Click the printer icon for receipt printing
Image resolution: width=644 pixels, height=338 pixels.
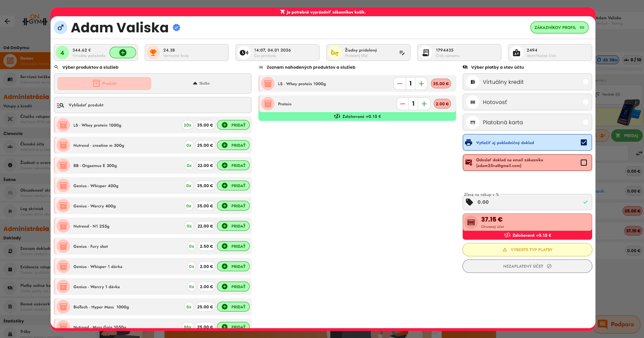click(469, 143)
